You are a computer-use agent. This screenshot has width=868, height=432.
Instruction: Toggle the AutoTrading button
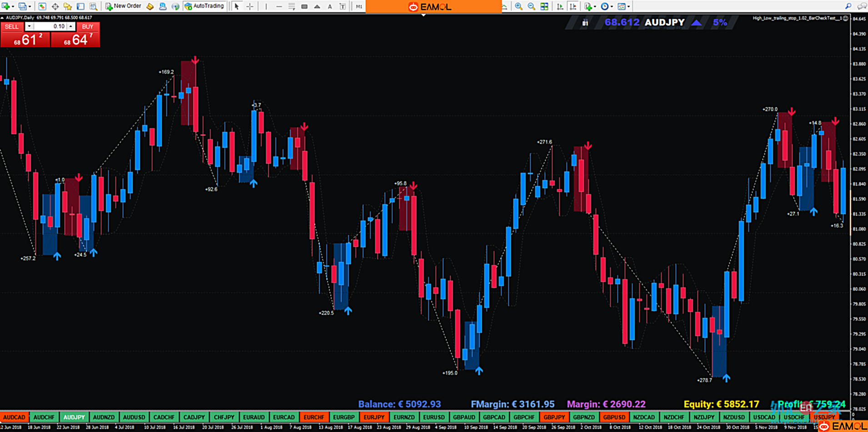205,6
